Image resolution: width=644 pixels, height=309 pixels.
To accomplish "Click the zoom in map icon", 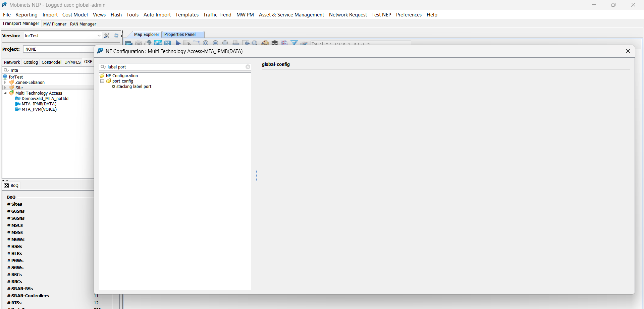I will (206, 43).
